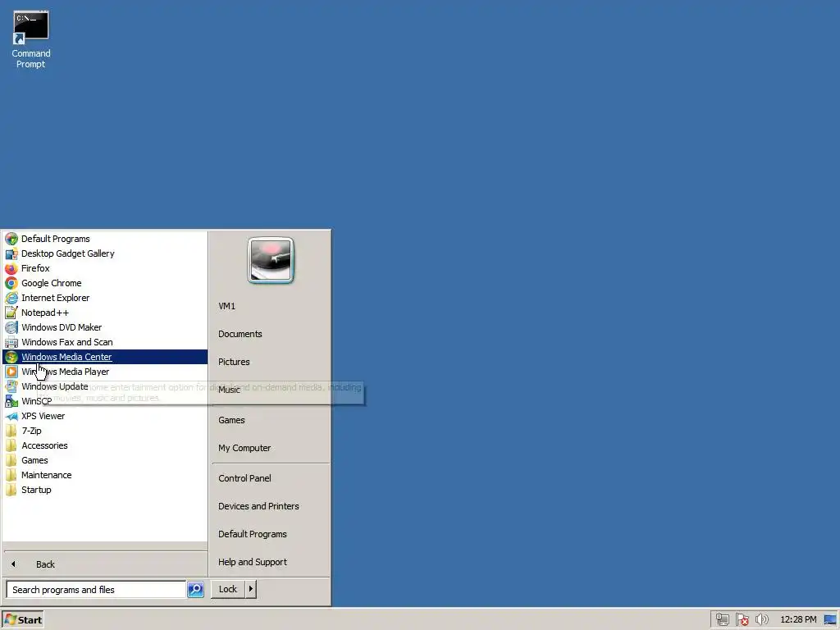
Task: Click the Windows Media Player icon
Action: 11,372
